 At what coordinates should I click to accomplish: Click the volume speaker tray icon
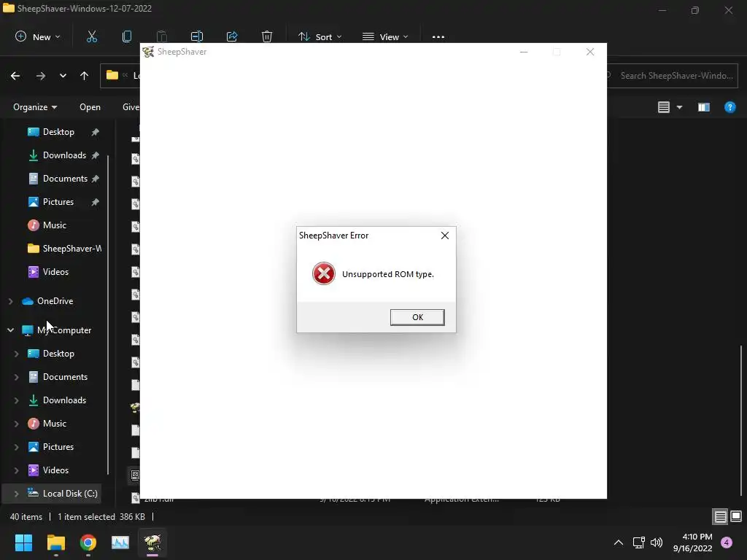point(657,542)
